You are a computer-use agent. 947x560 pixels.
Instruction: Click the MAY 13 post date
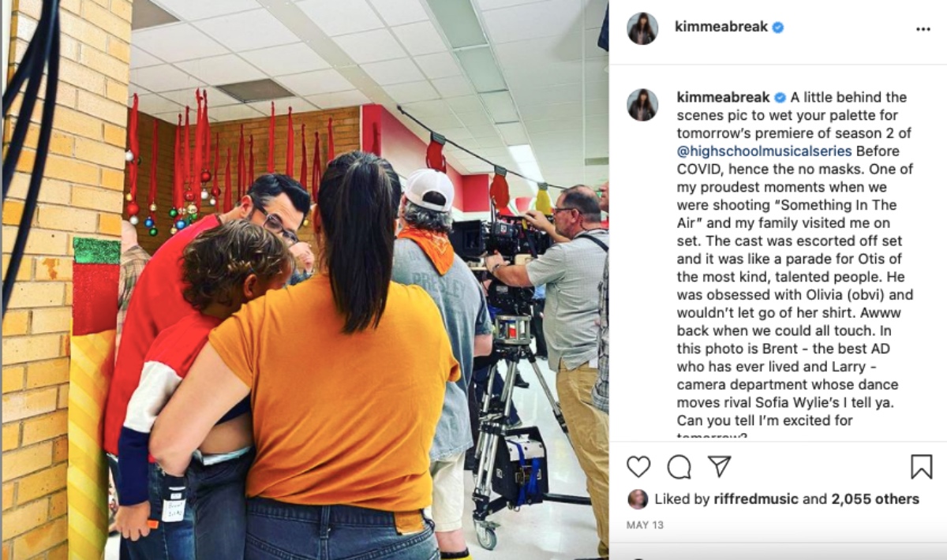pyautogui.click(x=646, y=525)
